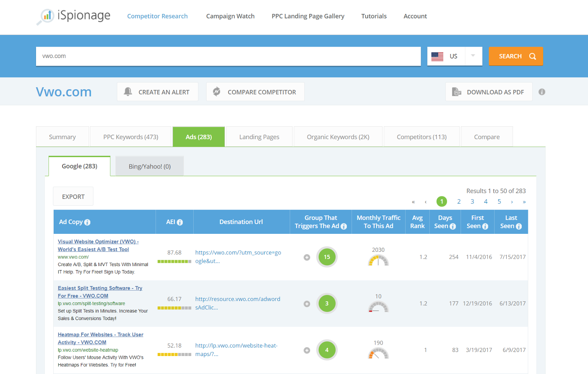
Task: Click COMPARE COMPETITOR button
Action: point(255,92)
